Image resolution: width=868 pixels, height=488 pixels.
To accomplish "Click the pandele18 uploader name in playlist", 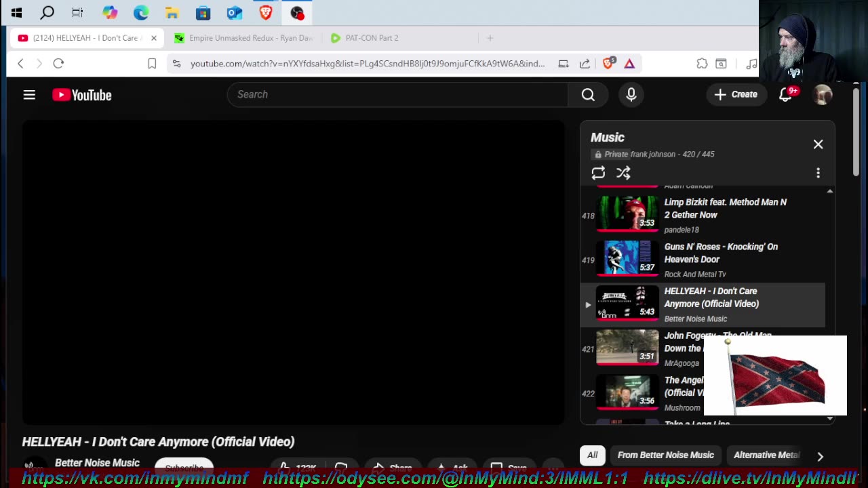I will 682,230.
